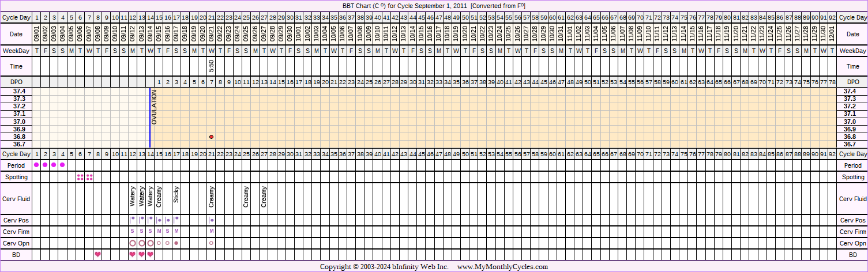Click the period dot on cycle day 1
Screen dimensions: 868x272
coord(37,165)
